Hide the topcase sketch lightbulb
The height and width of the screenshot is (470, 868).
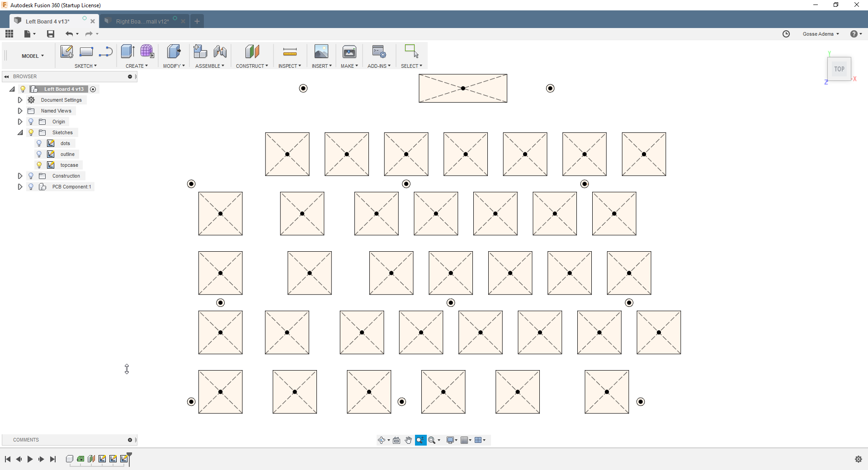(39, 165)
